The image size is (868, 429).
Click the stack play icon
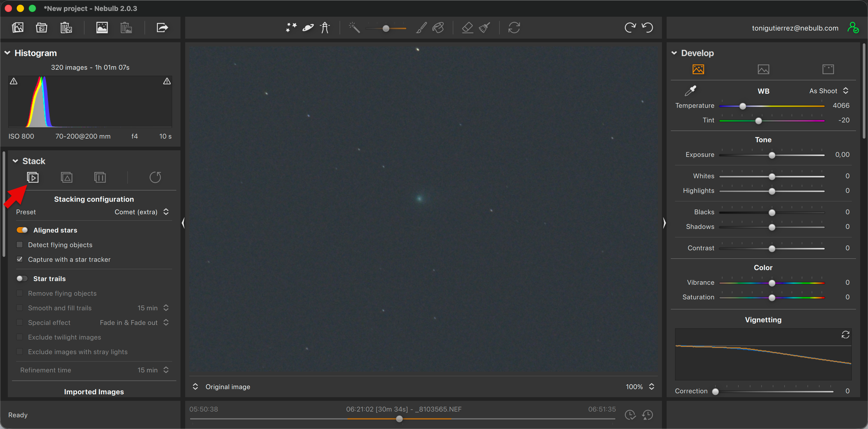point(33,177)
